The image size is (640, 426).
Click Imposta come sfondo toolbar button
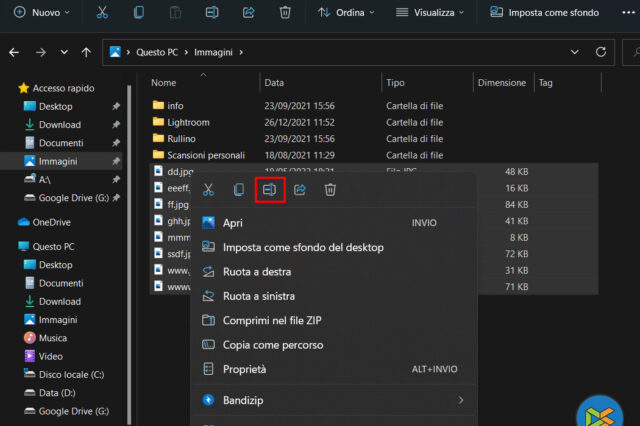click(x=544, y=13)
